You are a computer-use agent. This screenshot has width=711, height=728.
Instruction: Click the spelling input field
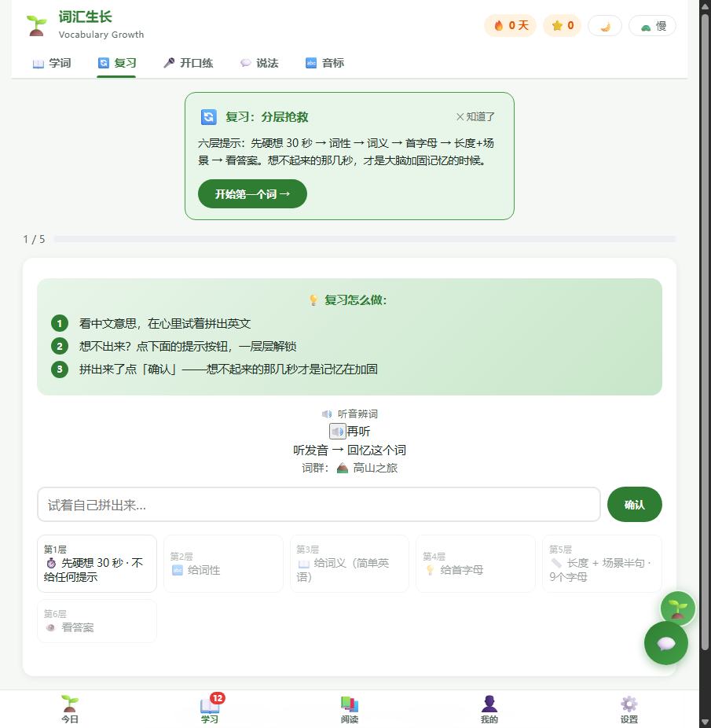pos(319,505)
